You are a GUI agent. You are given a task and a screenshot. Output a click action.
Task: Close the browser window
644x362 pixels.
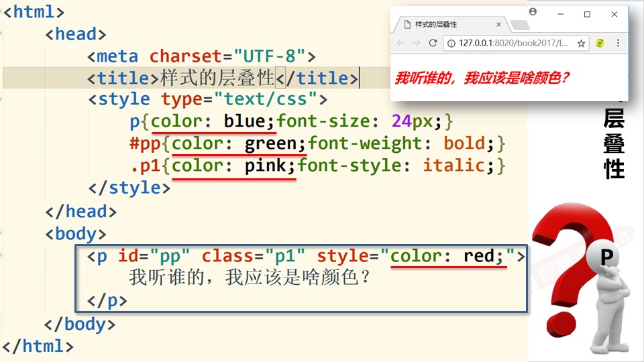(614, 14)
